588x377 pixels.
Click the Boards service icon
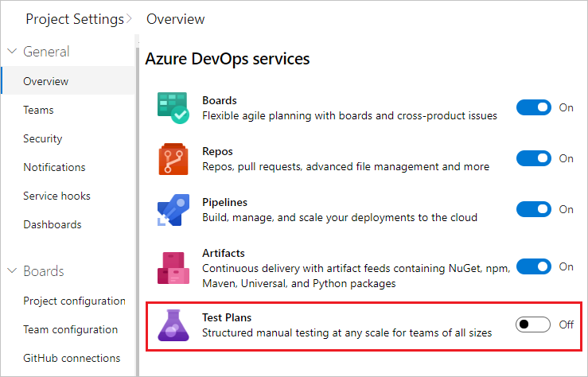click(x=173, y=108)
